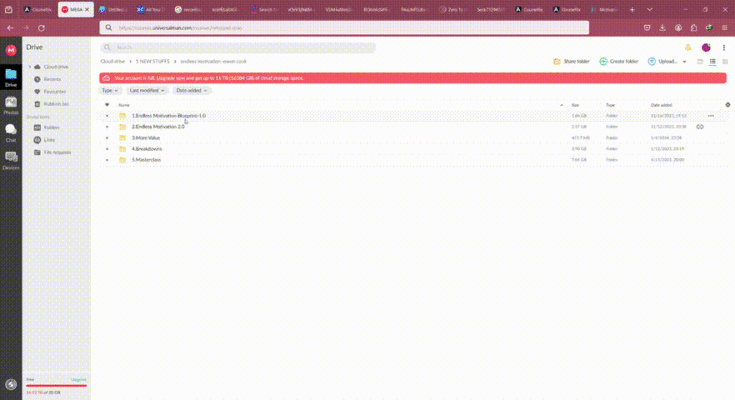Image resolution: width=735 pixels, height=400 pixels.
Task: Open the Type filter dropdown
Action: [x=110, y=90]
